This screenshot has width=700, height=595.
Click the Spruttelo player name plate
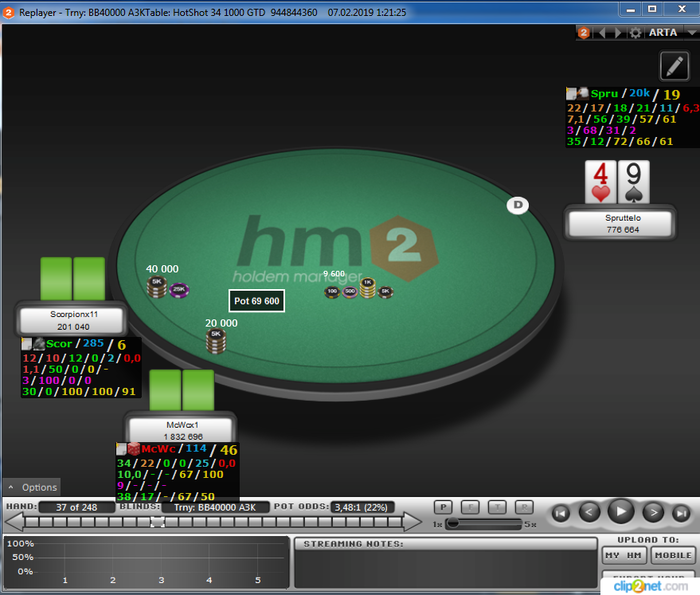click(x=620, y=223)
